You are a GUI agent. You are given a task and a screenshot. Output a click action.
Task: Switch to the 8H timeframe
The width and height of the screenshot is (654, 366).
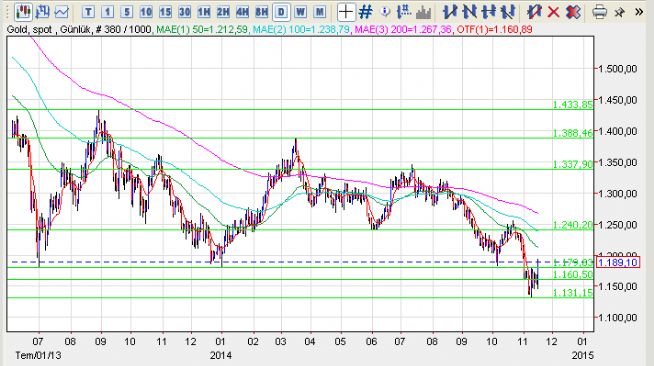click(x=262, y=12)
